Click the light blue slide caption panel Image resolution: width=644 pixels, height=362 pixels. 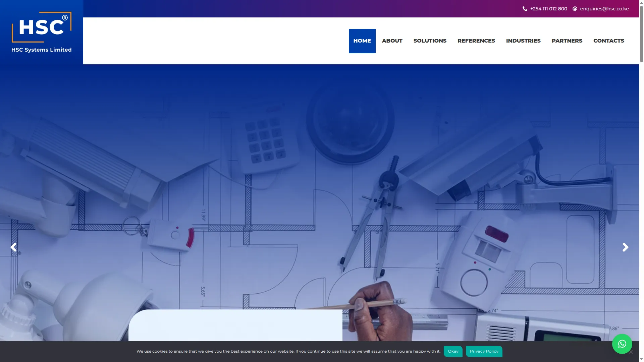[x=235, y=325]
